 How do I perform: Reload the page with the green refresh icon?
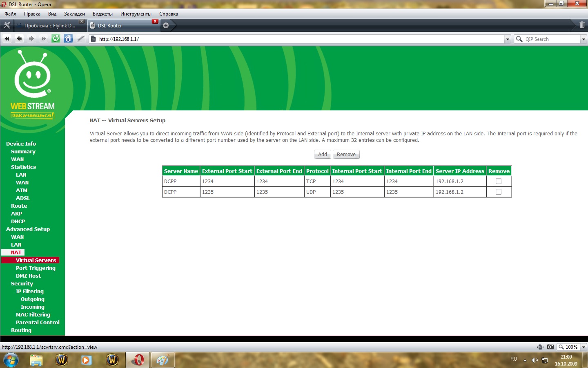point(56,39)
